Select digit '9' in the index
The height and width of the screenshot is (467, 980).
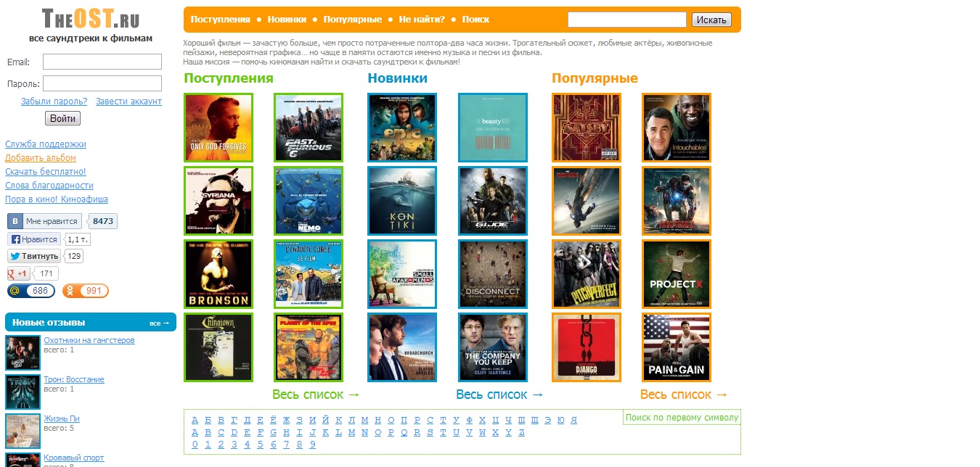(x=312, y=445)
